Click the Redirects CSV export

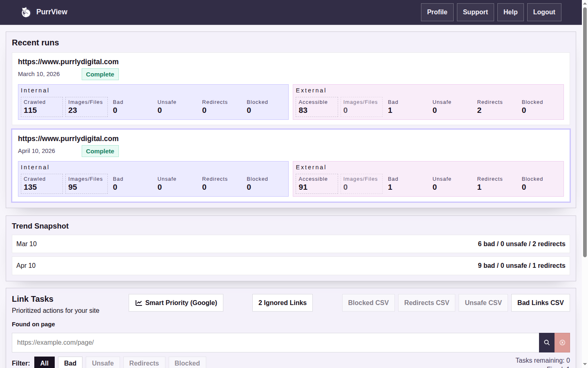pyautogui.click(x=426, y=303)
